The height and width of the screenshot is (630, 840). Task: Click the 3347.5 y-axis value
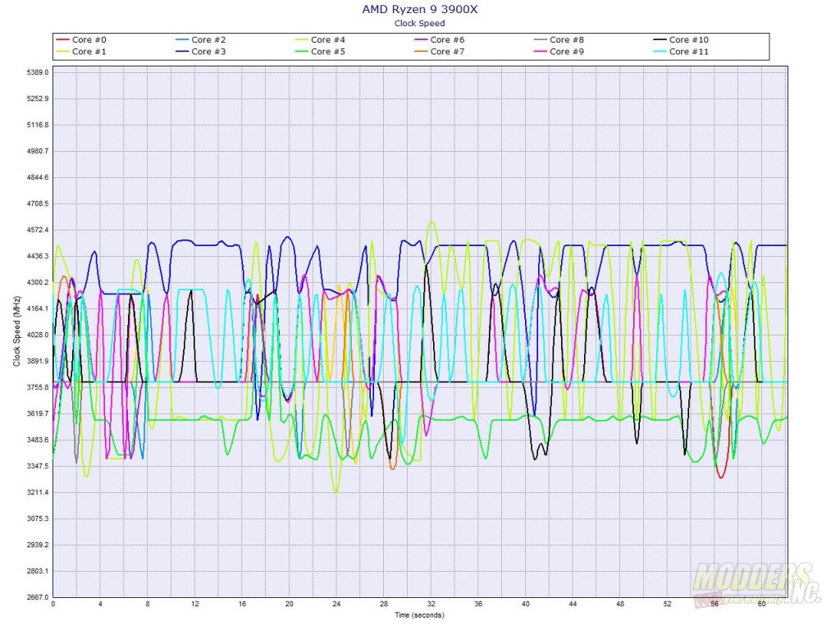(38, 466)
